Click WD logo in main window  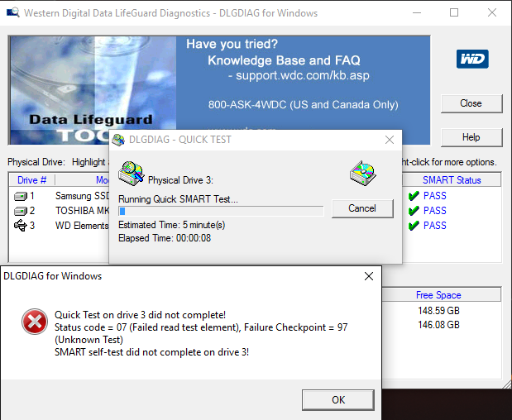pos(472,59)
